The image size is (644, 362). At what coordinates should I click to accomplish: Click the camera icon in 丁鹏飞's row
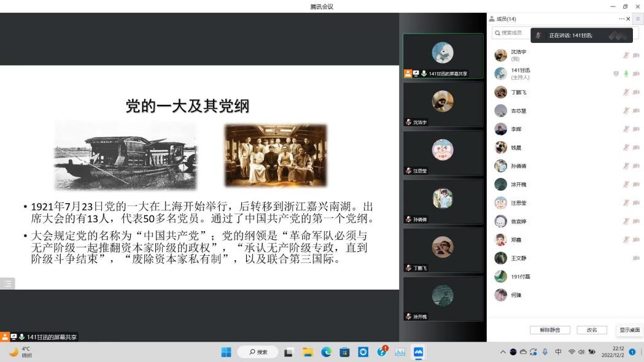pyautogui.click(x=636, y=92)
